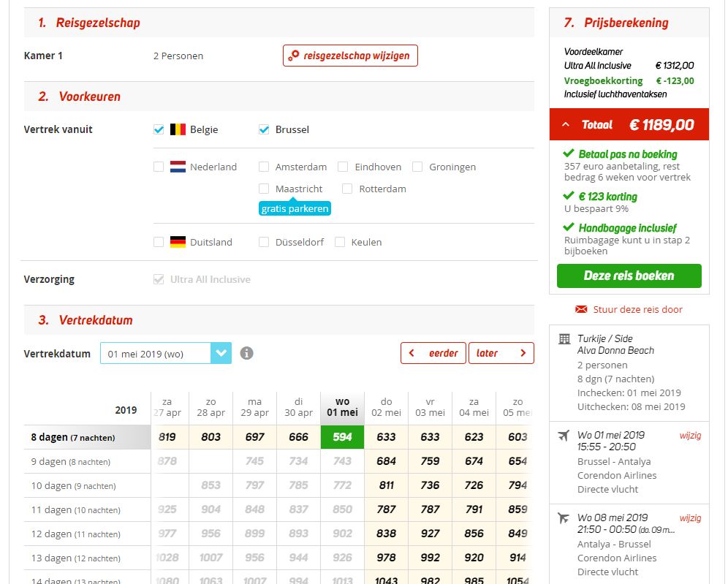Click the Belgian flag icon

click(x=178, y=129)
